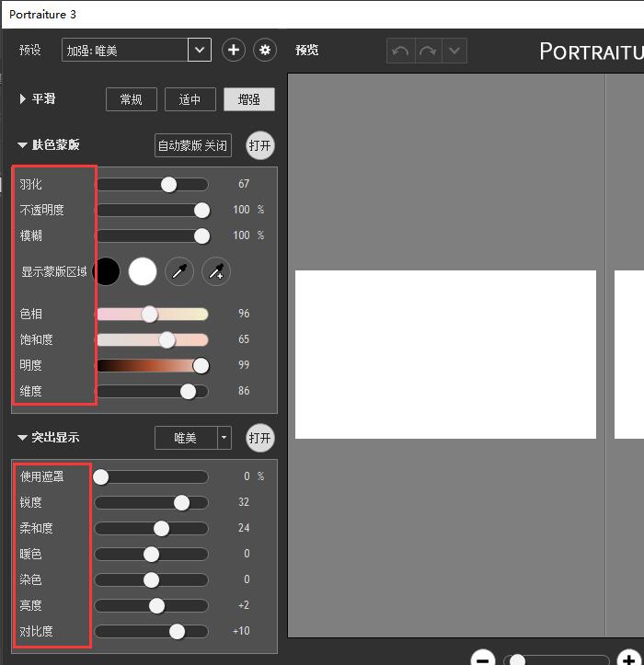Click the 维度 value 86
The width and height of the screenshot is (644, 665).
244,391
